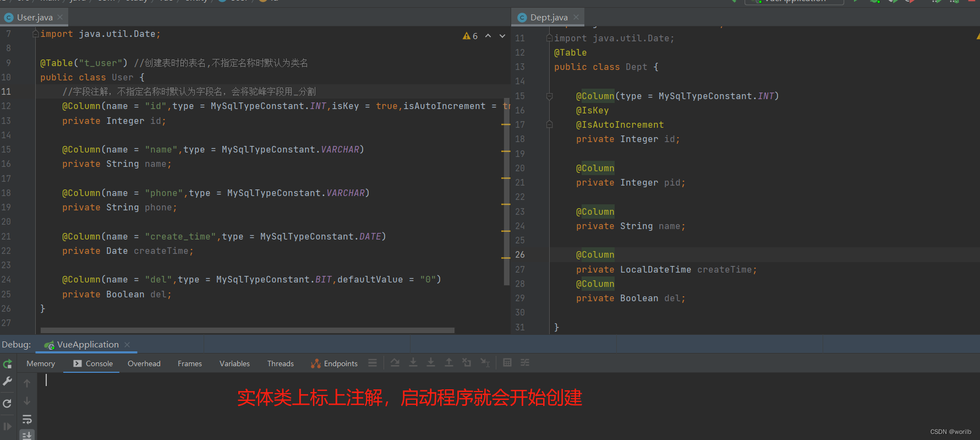980x440 pixels.
Task: Open the Frames tab
Action: coord(190,363)
